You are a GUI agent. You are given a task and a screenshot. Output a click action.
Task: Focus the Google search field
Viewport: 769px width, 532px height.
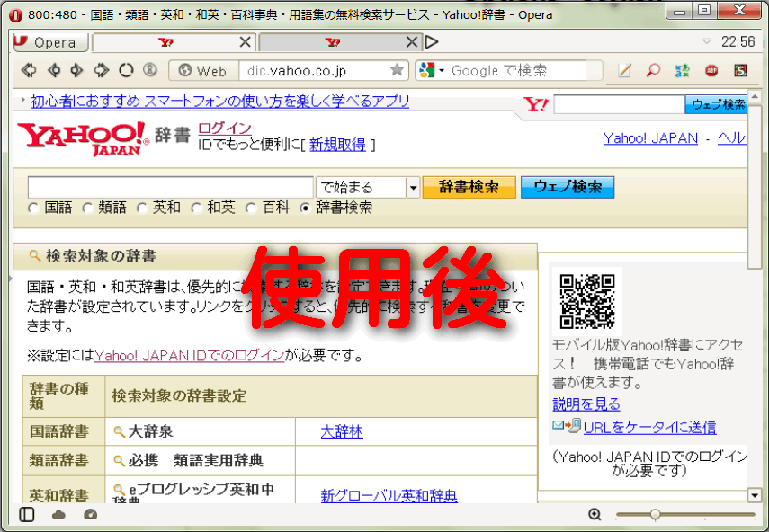(x=517, y=70)
